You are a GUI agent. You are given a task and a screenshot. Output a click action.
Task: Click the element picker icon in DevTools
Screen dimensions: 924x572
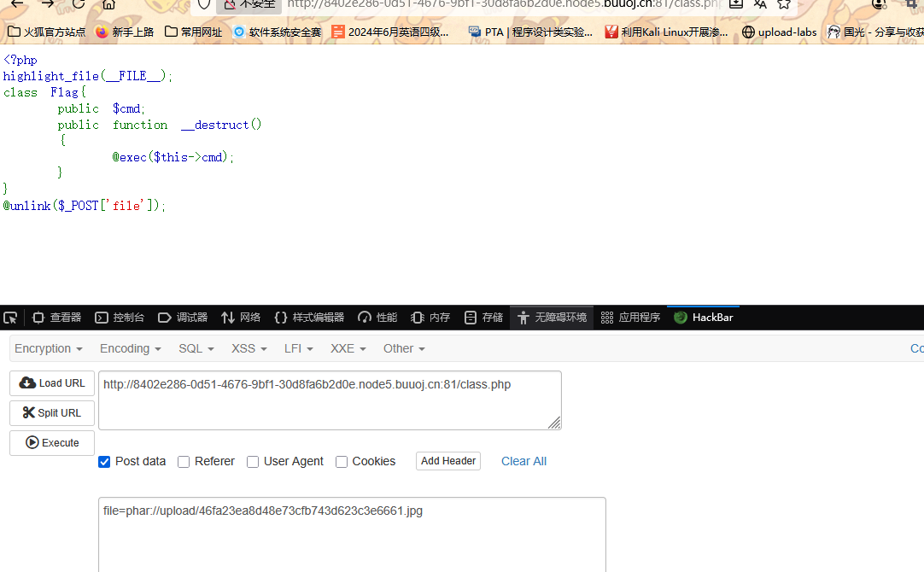pos(10,318)
